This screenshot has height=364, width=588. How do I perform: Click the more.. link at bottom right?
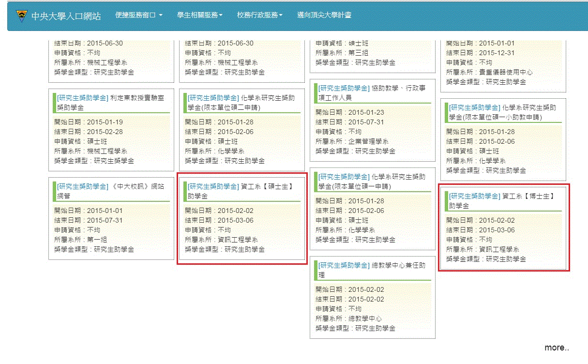point(557,348)
